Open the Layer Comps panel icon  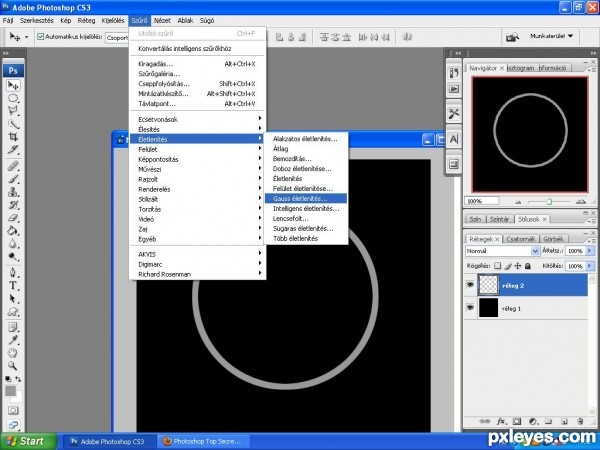(x=454, y=165)
